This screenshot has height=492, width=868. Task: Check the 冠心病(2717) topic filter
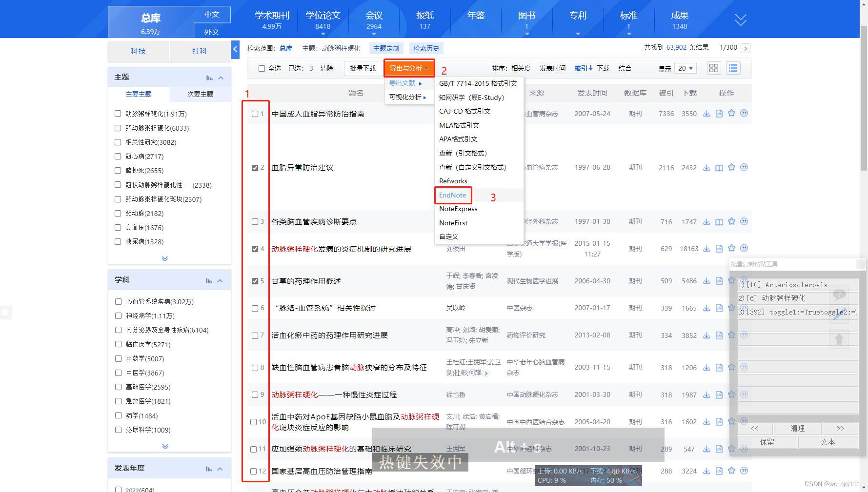(118, 156)
